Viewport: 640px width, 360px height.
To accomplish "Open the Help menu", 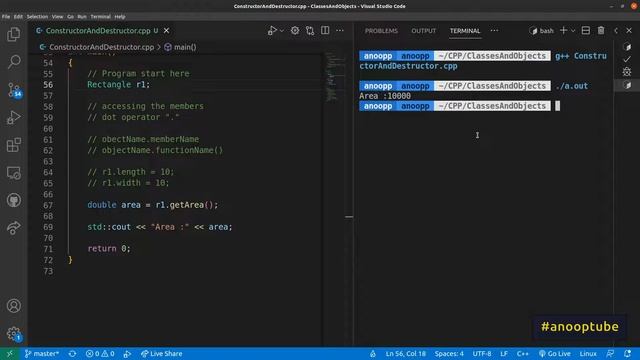I will [x=120, y=17].
